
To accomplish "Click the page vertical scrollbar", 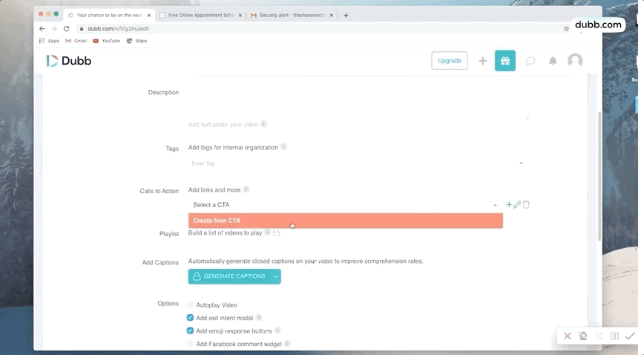I will click(599, 176).
